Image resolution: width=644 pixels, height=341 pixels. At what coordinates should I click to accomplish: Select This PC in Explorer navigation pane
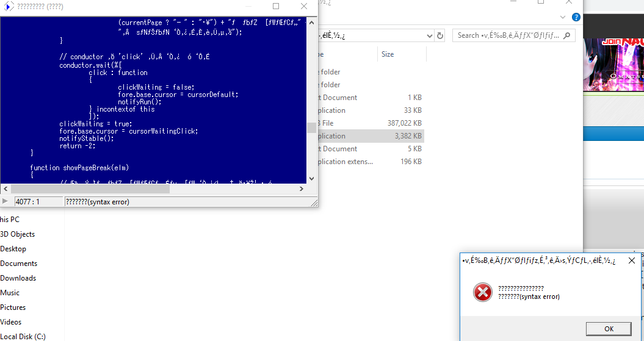(x=10, y=220)
